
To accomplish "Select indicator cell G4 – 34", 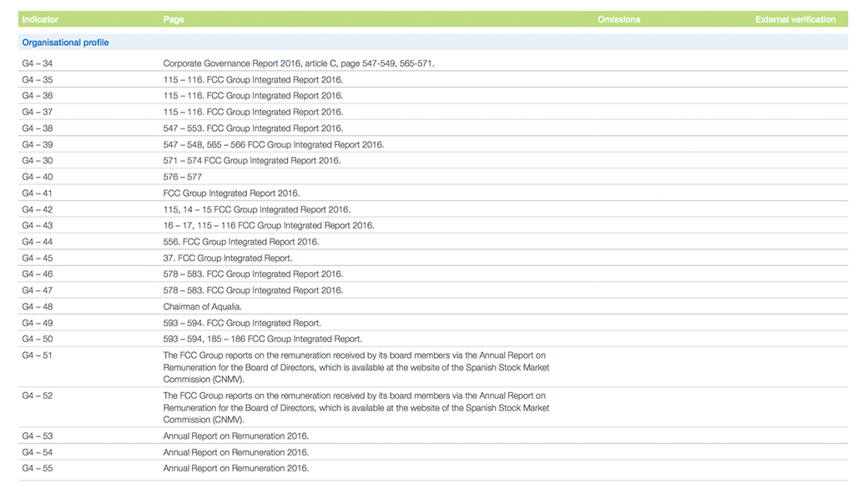I will pos(37,63).
